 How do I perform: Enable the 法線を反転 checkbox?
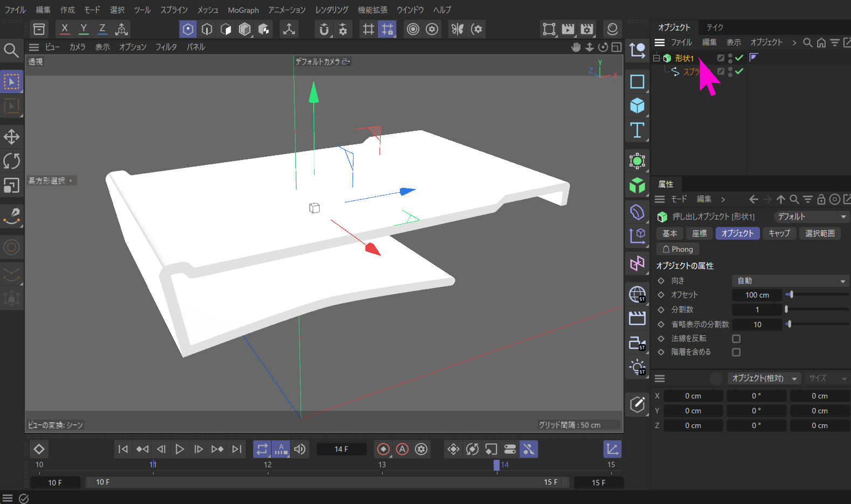pyautogui.click(x=736, y=339)
